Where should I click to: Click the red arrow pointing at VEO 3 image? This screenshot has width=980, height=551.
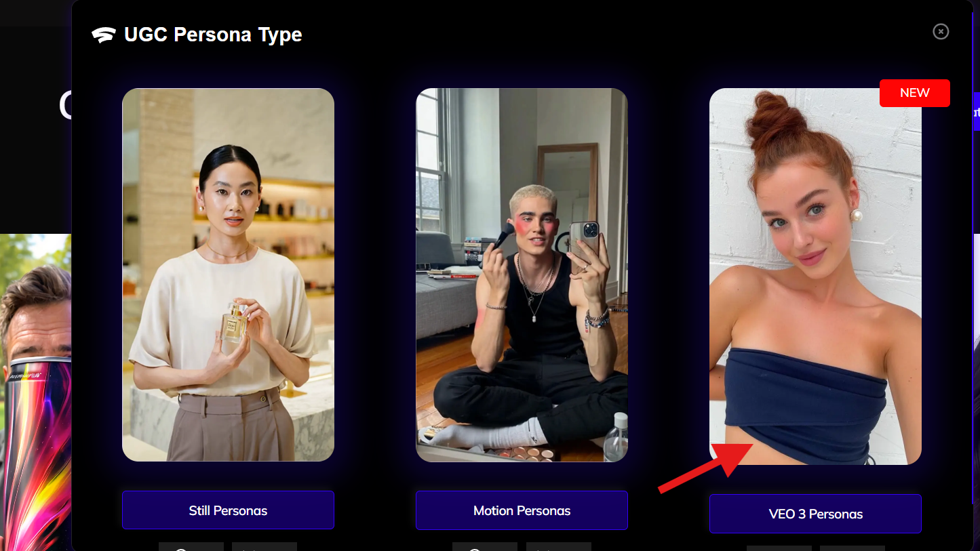pos(706,468)
